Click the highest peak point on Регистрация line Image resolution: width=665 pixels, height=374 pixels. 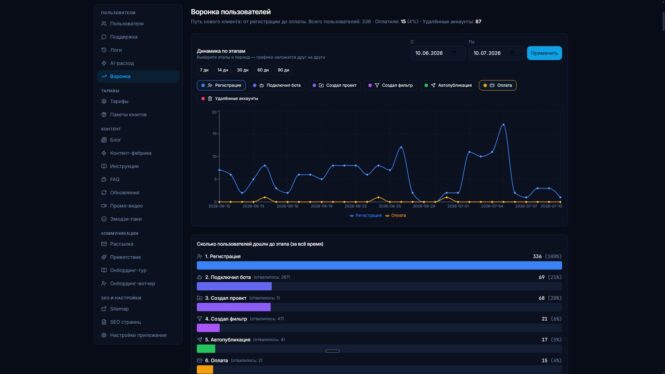coord(503,125)
